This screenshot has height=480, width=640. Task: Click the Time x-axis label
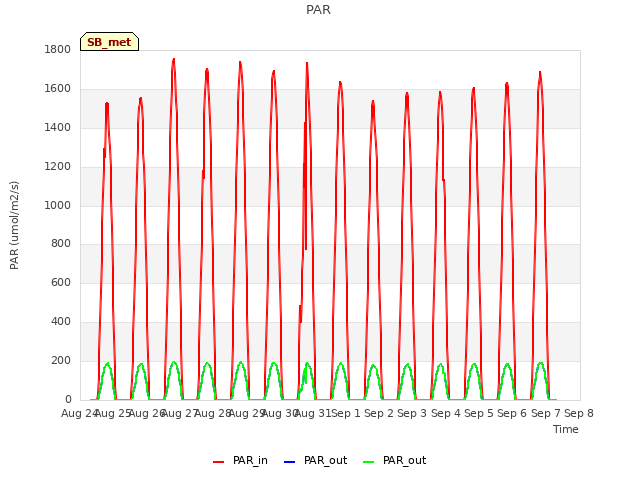tap(566, 429)
